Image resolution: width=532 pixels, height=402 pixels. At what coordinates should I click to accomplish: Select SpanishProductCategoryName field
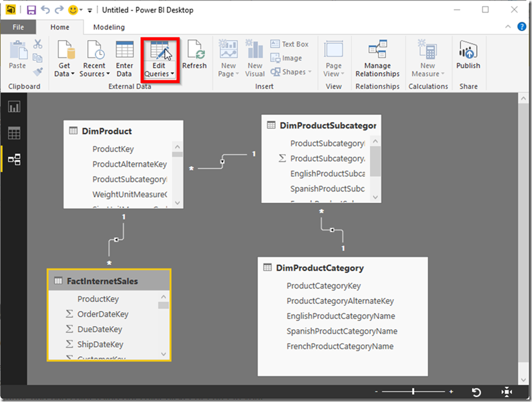[x=342, y=331]
